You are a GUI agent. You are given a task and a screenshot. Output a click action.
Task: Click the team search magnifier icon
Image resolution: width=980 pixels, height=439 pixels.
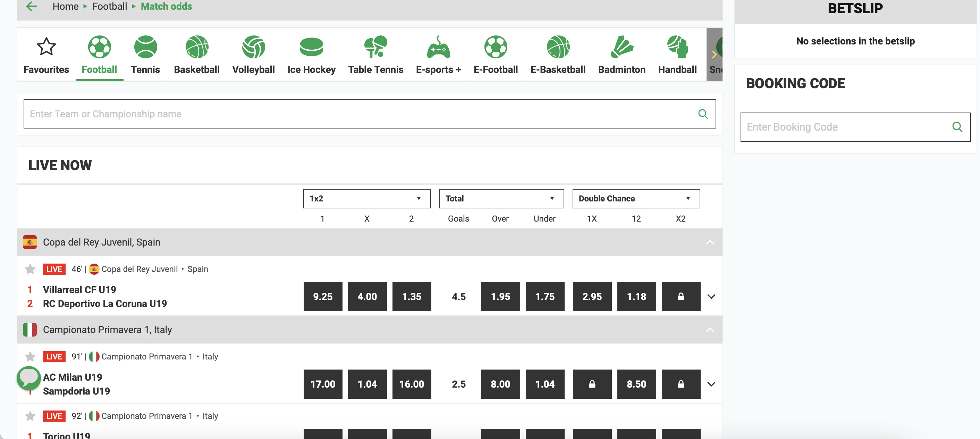tap(703, 114)
